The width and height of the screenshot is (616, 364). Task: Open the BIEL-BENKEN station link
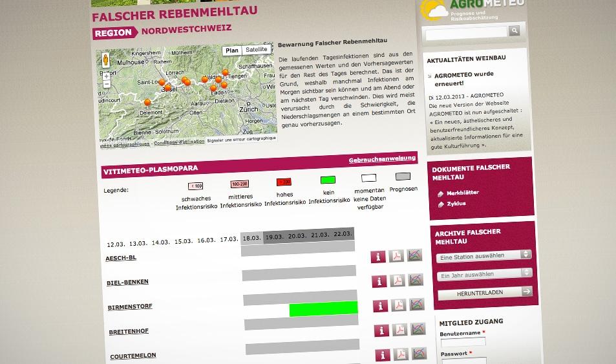[127, 283]
